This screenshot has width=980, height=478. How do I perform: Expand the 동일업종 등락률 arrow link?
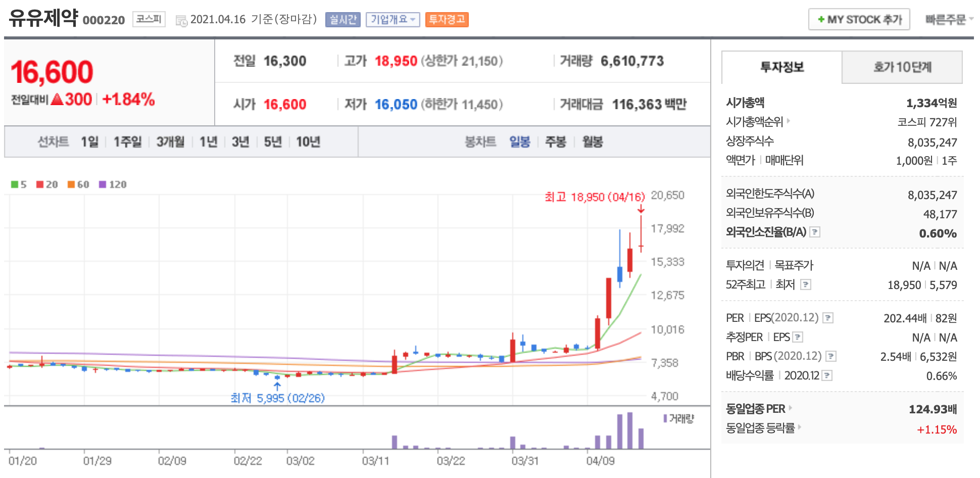(x=800, y=427)
